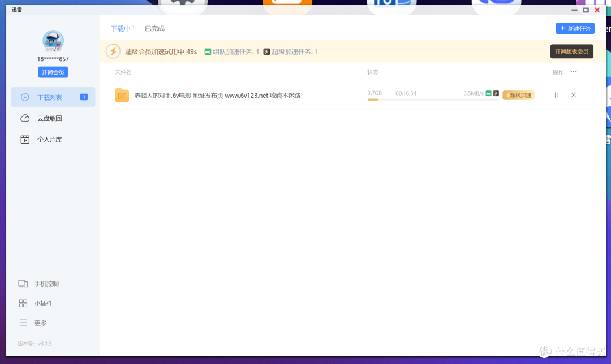The width and height of the screenshot is (611, 364).
Task: Click the 新建任务 button
Action: (575, 28)
